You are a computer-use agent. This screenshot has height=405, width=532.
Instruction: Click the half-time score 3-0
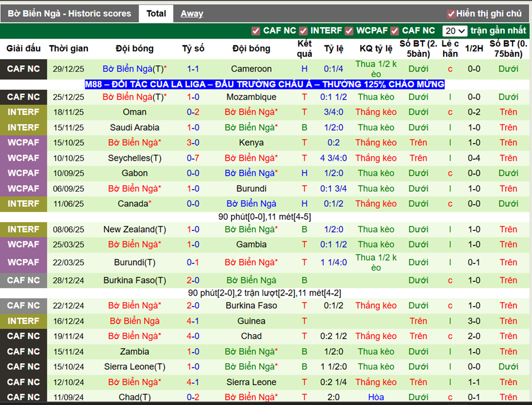474,321
